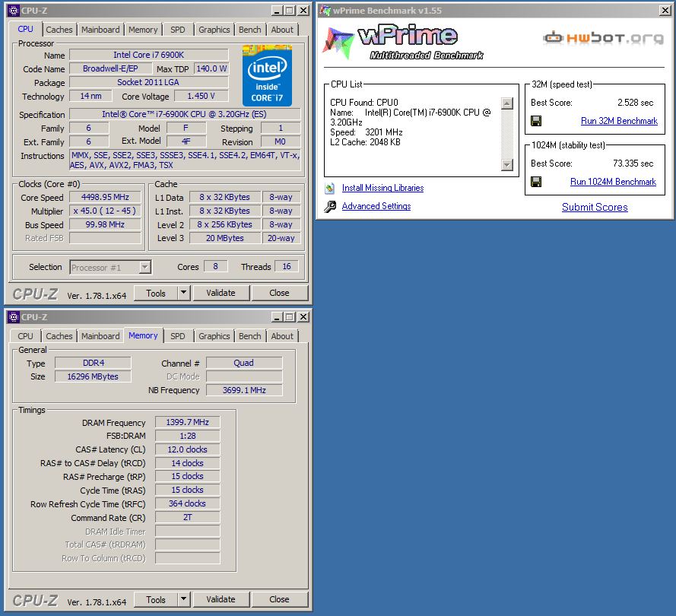Click Close button in top CPU-Z
676x616 pixels.
pos(279,293)
